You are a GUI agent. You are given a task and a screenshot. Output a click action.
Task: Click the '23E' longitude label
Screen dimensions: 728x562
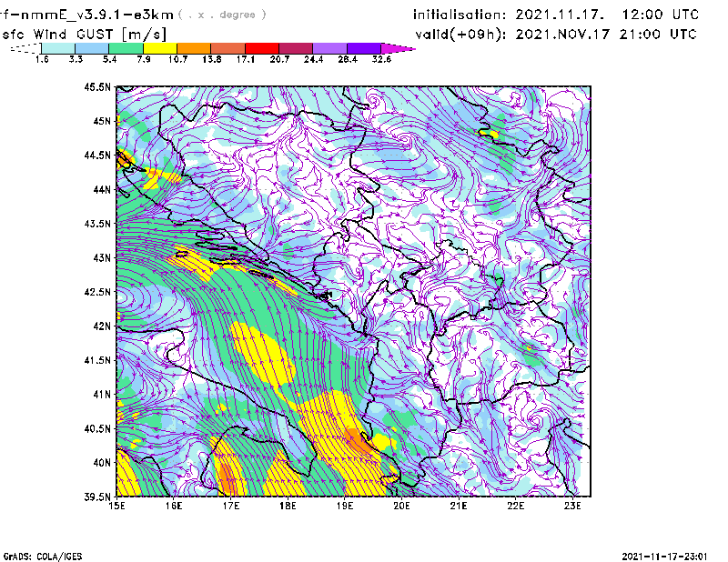tap(572, 506)
